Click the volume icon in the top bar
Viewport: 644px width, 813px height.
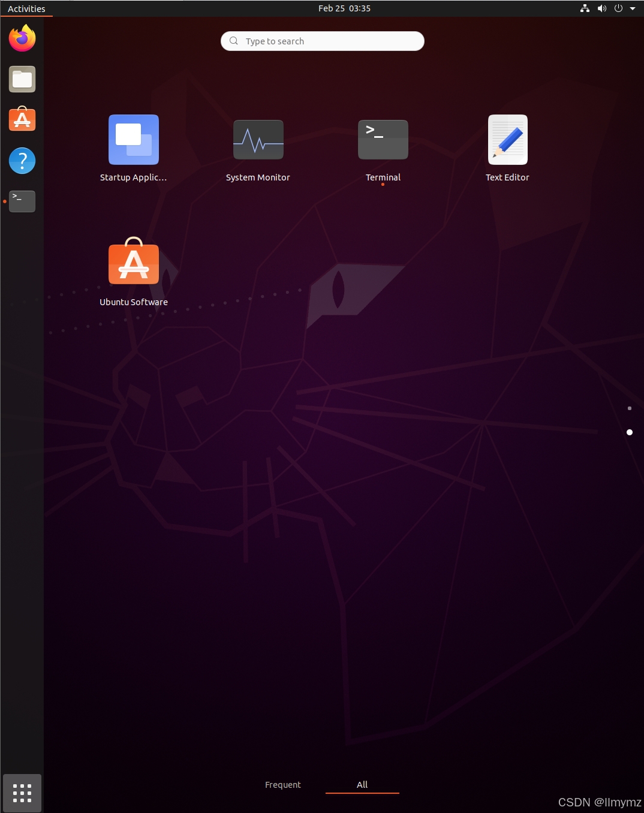(602, 8)
